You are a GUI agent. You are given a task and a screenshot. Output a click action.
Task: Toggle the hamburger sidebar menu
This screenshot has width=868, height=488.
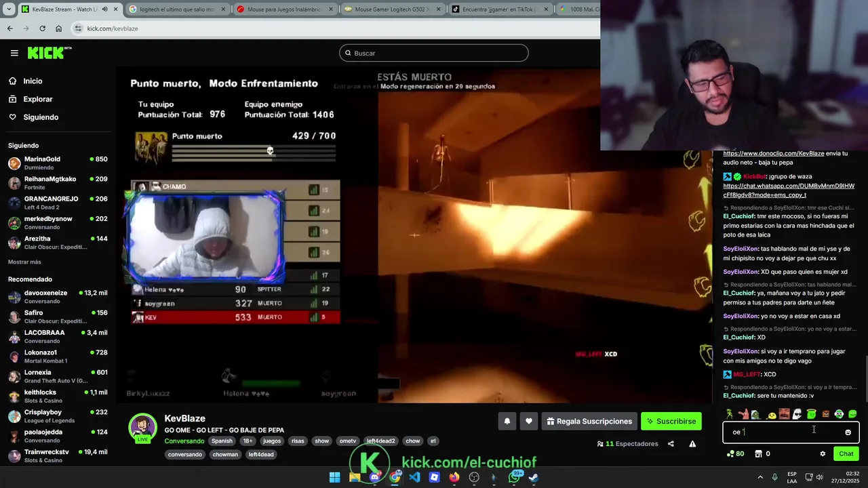(14, 53)
